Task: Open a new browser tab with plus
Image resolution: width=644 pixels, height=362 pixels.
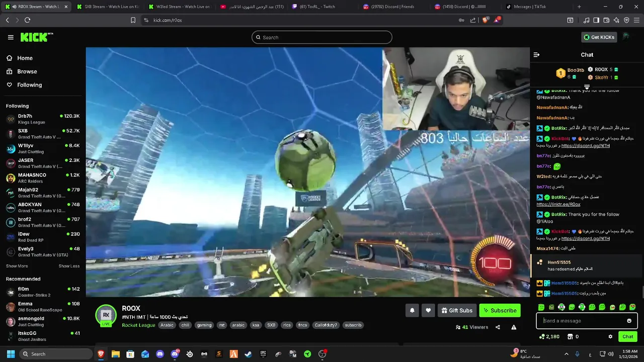Action: [579, 7]
